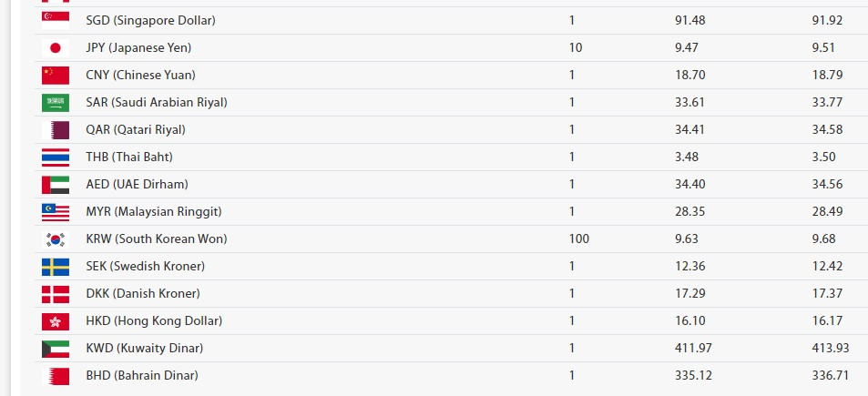Click the SGD (Singapore Dollar) label

(150, 20)
